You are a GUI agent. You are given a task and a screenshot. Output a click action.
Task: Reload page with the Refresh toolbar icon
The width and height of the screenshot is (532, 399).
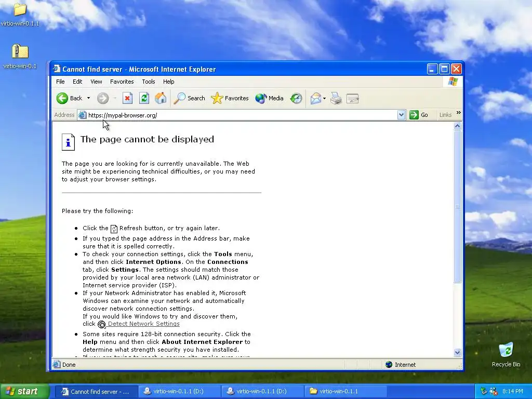click(144, 98)
